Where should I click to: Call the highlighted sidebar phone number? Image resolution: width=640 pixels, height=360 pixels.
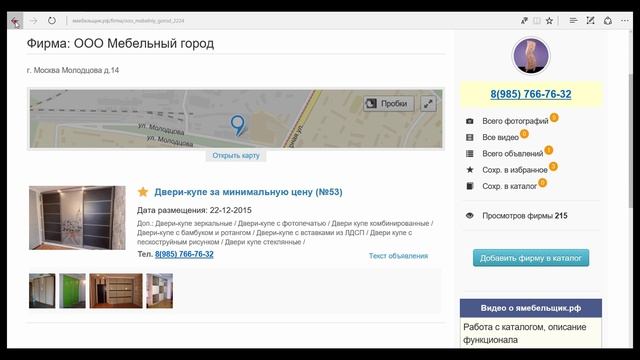click(531, 94)
